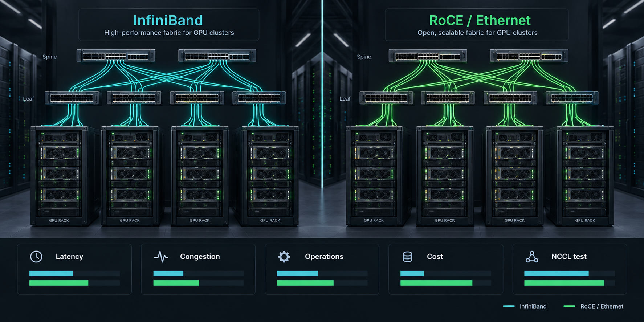Click "High-performance fabric for GPU clusters" subtitle
Image resolution: width=644 pixels, height=322 pixels.
169,33
